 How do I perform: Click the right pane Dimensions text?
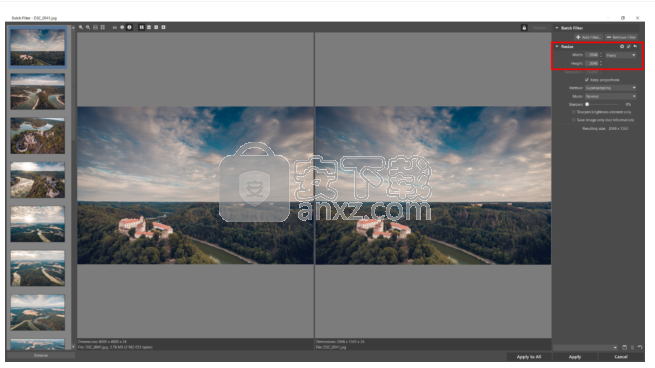tap(340, 342)
